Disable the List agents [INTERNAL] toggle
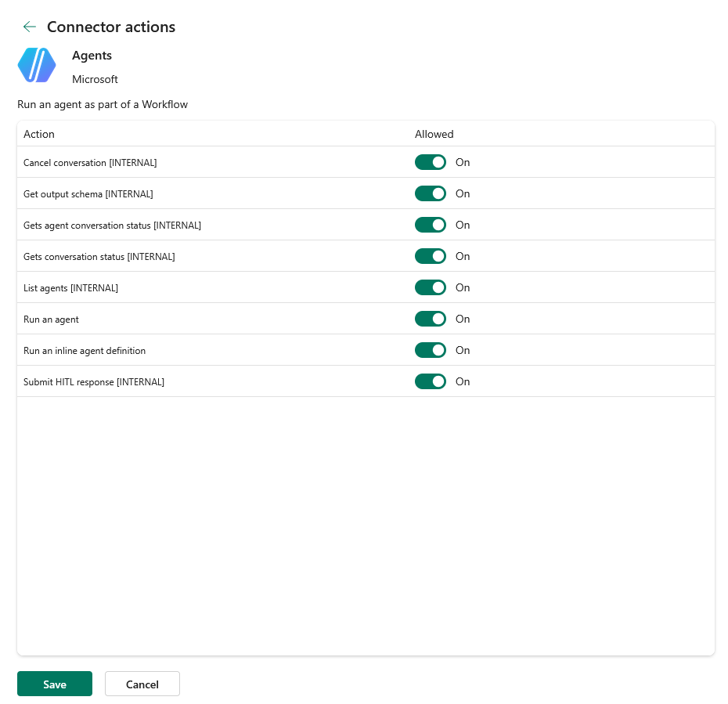This screenshot has width=728, height=704. [431, 288]
